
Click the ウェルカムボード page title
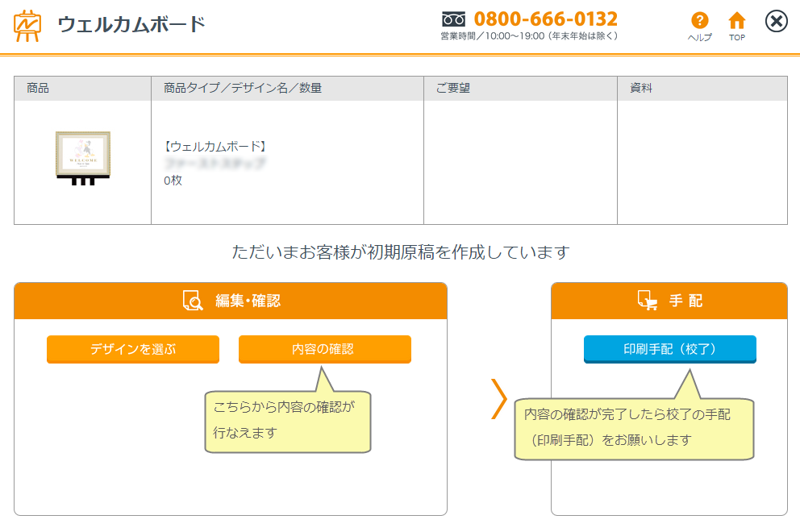[131, 25]
